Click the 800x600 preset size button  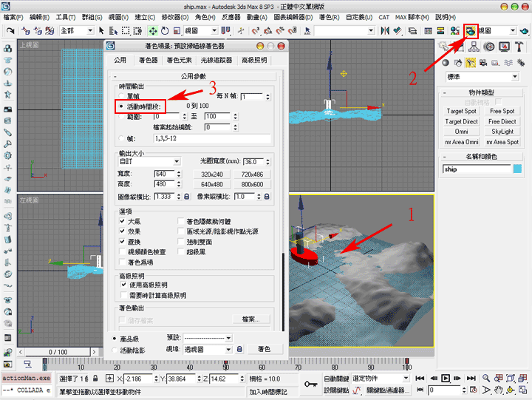252,184
